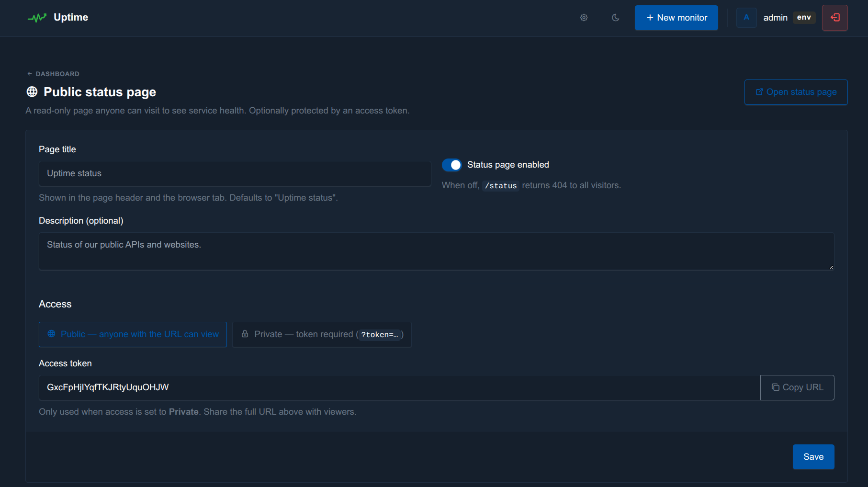Click the Access section heading
868x487 pixels.
55,304
